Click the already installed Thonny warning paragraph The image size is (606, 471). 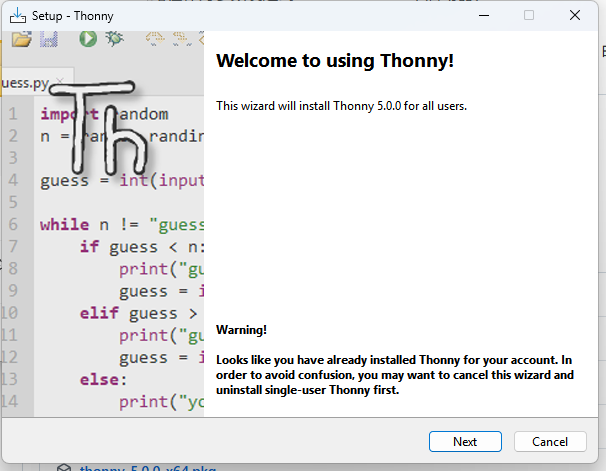click(x=395, y=375)
